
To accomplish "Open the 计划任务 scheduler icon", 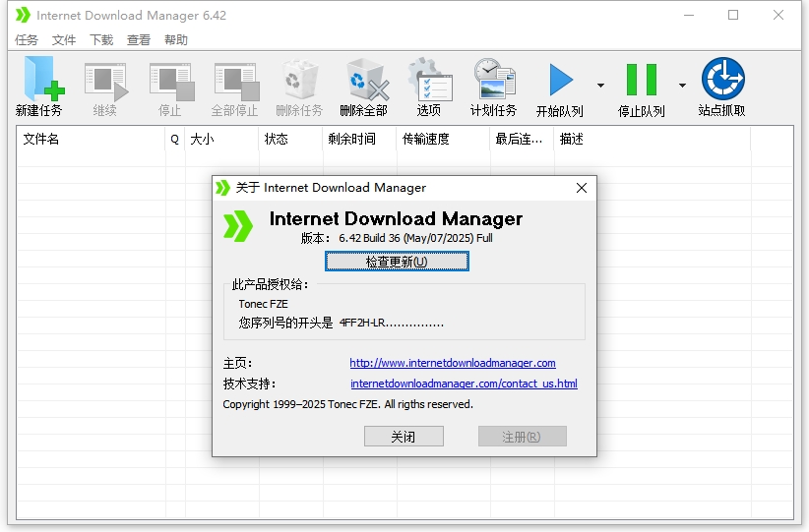I will pos(493,81).
